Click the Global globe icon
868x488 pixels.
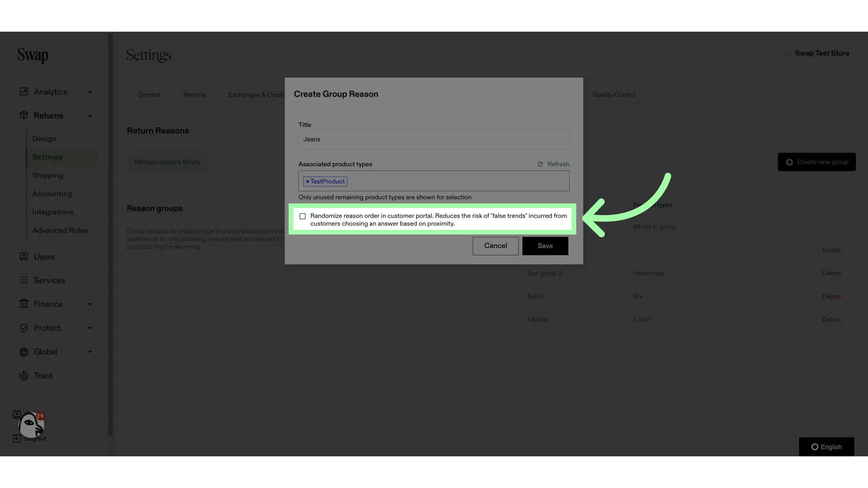tap(24, 352)
